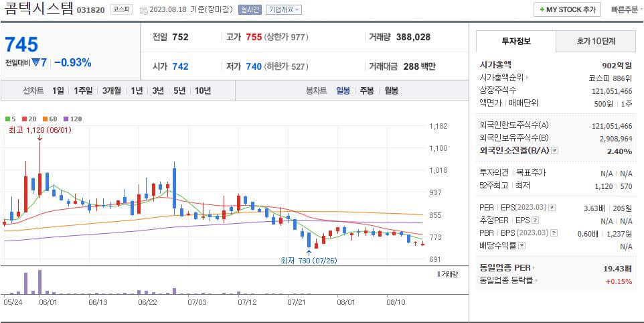Select the 주봉 weekly candle chart
The width and height of the screenshot is (644, 323).
click(367, 91)
